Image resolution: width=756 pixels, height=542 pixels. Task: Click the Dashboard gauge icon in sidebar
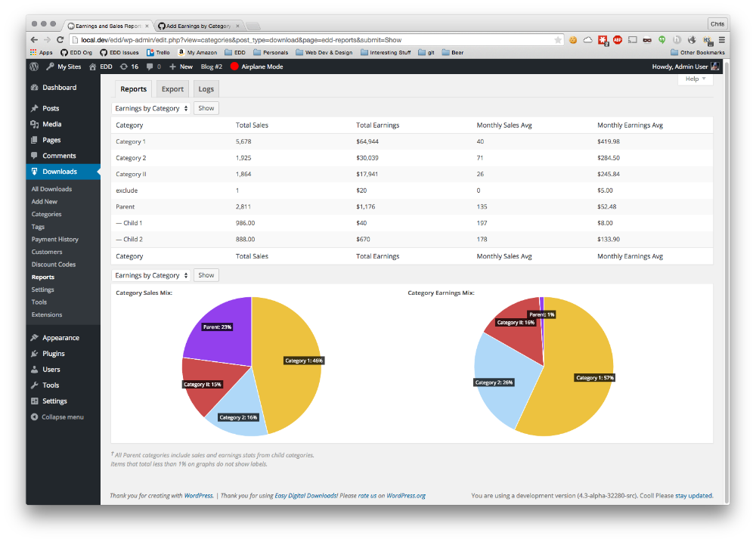pyautogui.click(x=34, y=88)
